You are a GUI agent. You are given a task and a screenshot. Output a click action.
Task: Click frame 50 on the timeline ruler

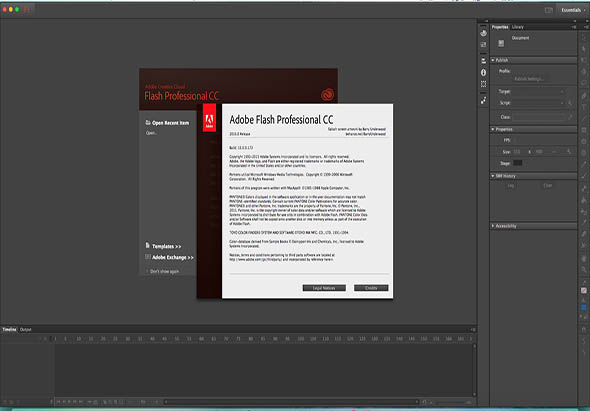(x=177, y=339)
